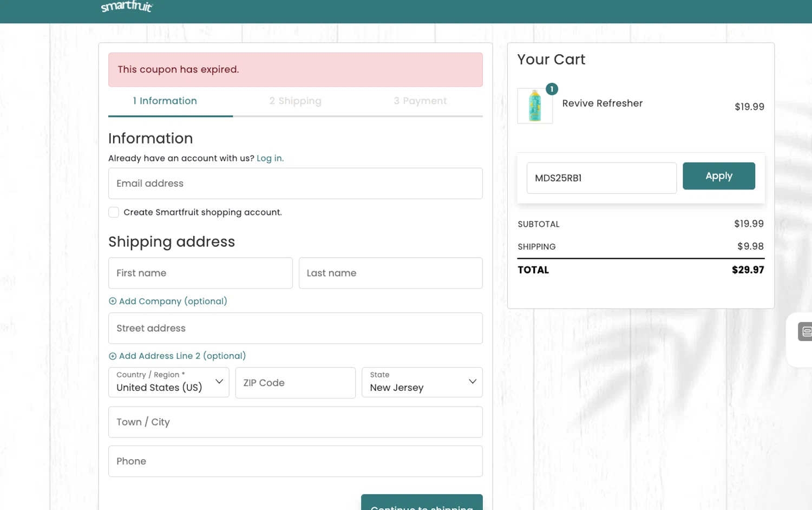Open the State dropdown showing New Jersey
The height and width of the screenshot is (510, 812).
(422, 382)
